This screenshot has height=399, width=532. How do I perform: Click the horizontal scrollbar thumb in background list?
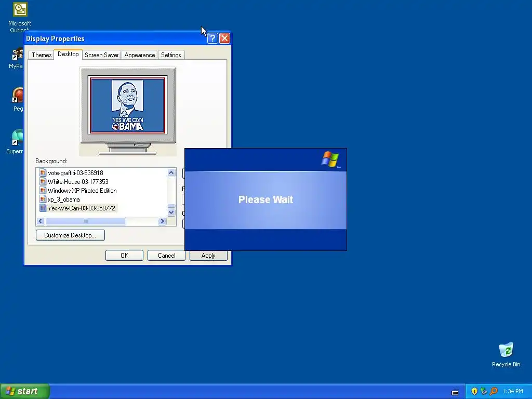[86, 221]
